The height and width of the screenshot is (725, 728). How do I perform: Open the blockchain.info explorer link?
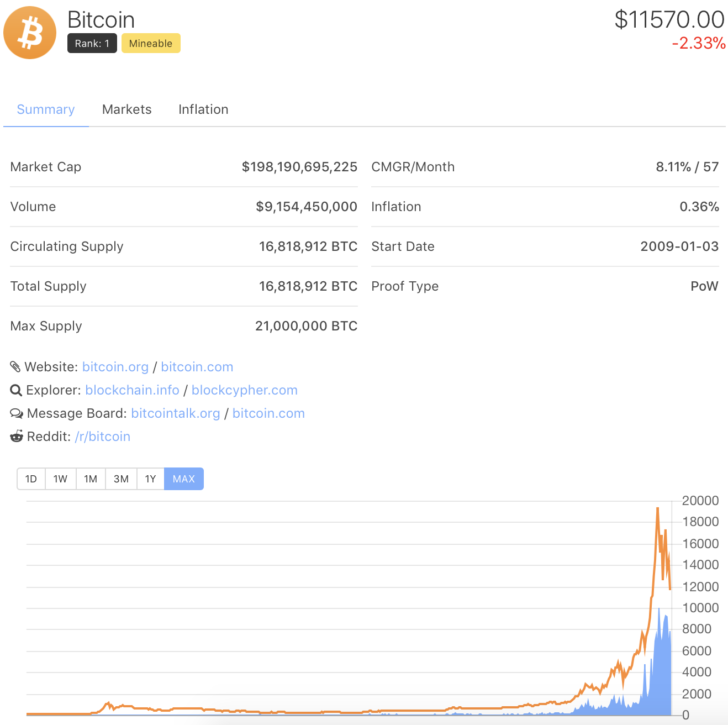133,390
